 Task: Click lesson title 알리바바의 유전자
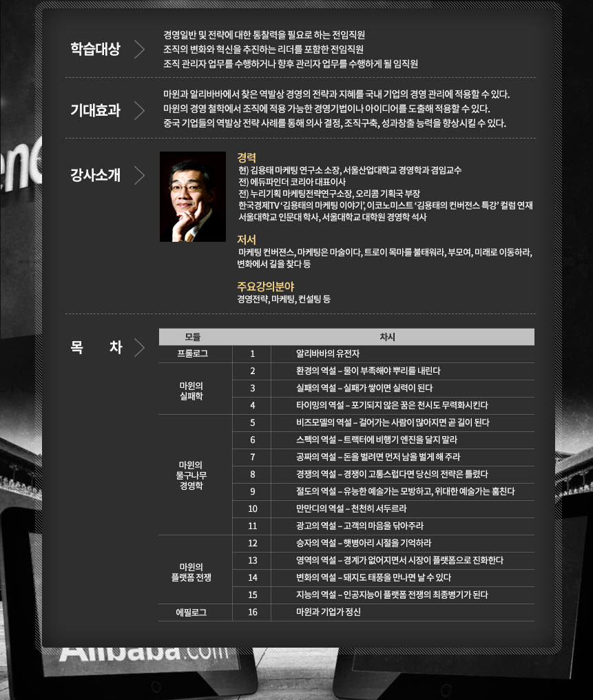328,353
